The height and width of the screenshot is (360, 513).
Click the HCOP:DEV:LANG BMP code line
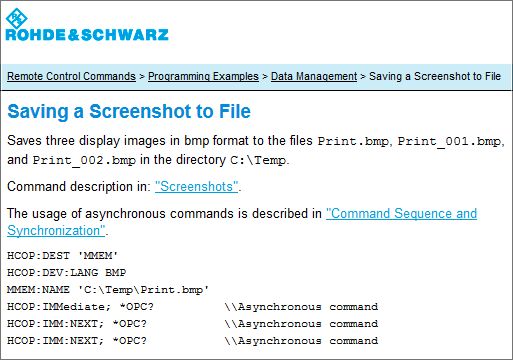pos(67,273)
